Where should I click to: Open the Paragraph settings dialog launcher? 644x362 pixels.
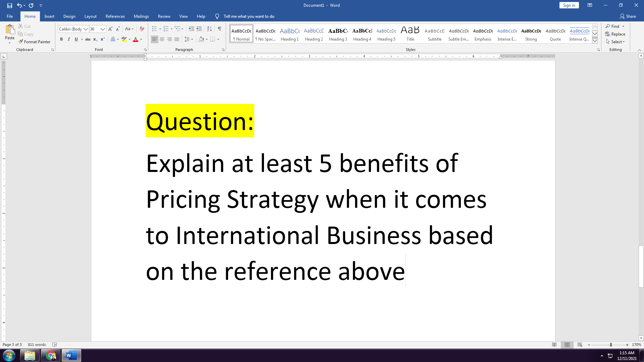tap(223, 50)
